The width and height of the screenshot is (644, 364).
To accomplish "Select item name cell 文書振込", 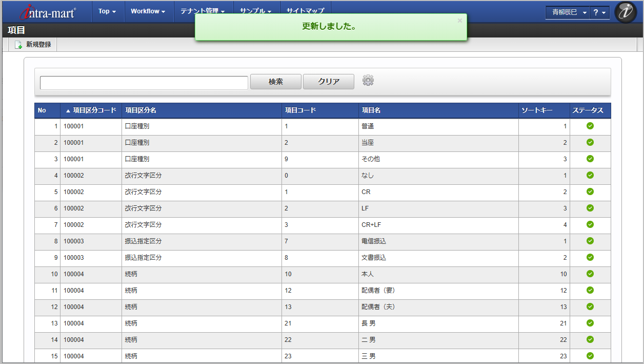I will (x=438, y=258).
